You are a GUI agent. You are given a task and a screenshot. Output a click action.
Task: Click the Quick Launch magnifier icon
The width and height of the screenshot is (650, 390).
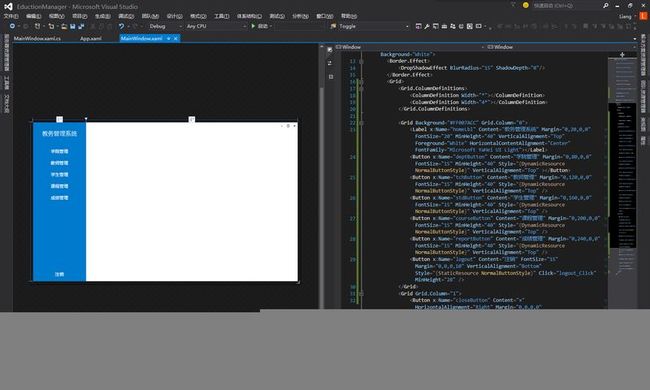click(606, 5)
